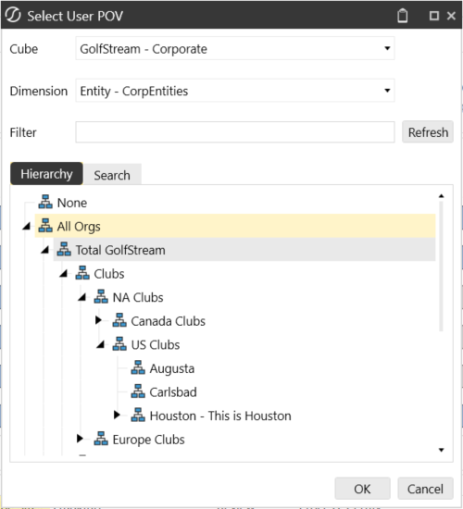This screenshot has height=509, width=463.
Task: Click the All Orgs hierarchy icon
Action: tap(45, 225)
